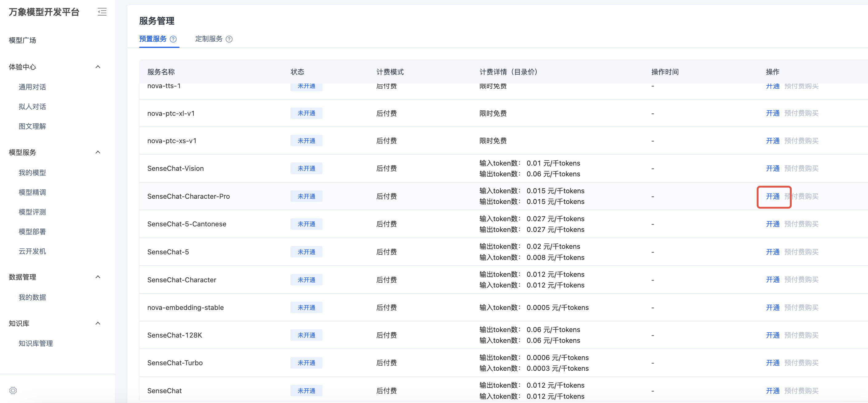The width and height of the screenshot is (868, 403).
Task: Click 预付费购买 for SenseChat-Turbo
Action: tap(801, 362)
